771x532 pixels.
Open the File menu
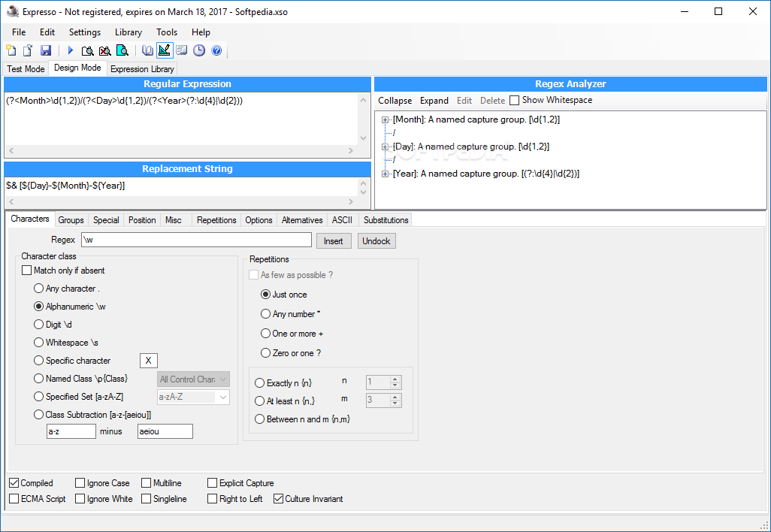pos(19,32)
